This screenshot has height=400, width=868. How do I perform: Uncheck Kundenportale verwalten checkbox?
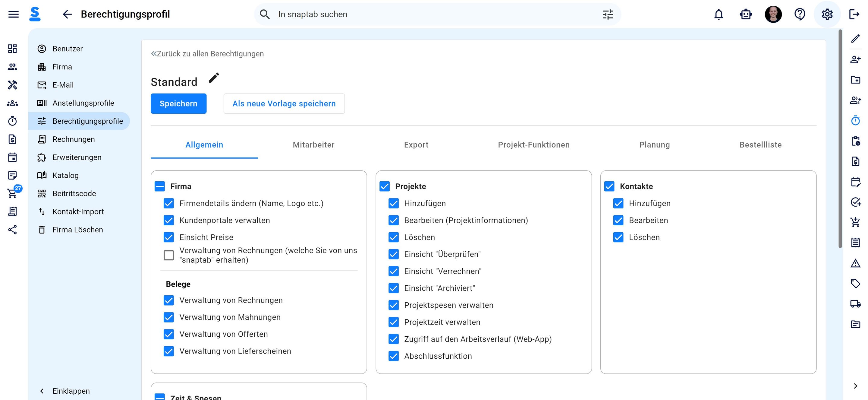pos(169,220)
